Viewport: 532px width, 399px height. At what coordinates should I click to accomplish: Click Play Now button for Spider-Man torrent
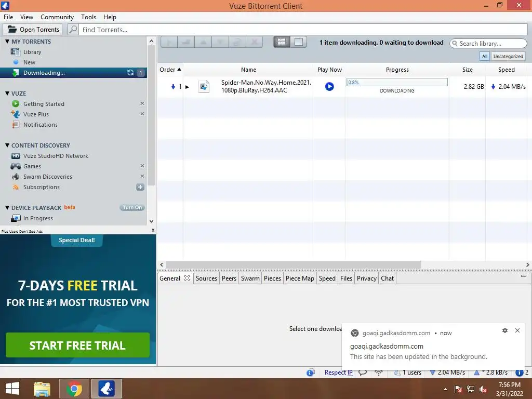pos(329,87)
